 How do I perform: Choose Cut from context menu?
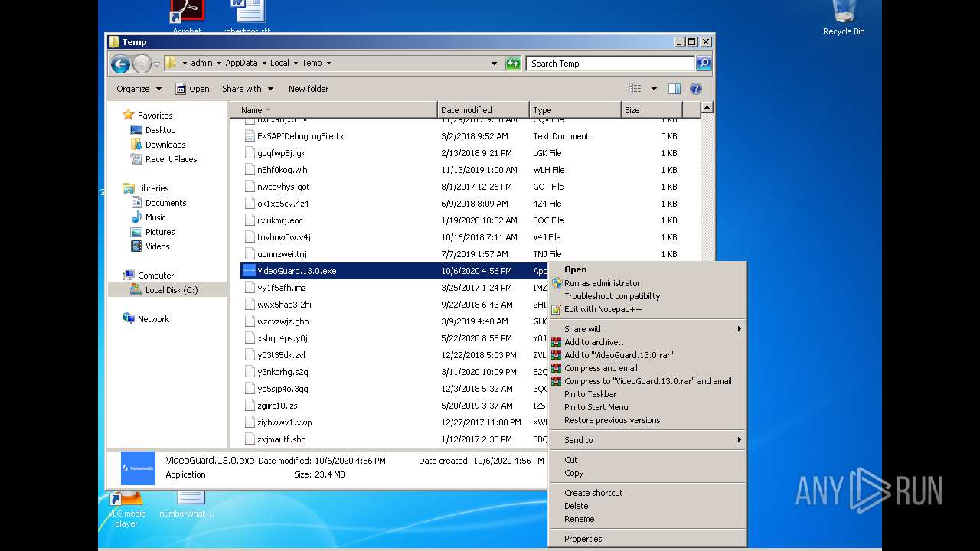[648, 460]
